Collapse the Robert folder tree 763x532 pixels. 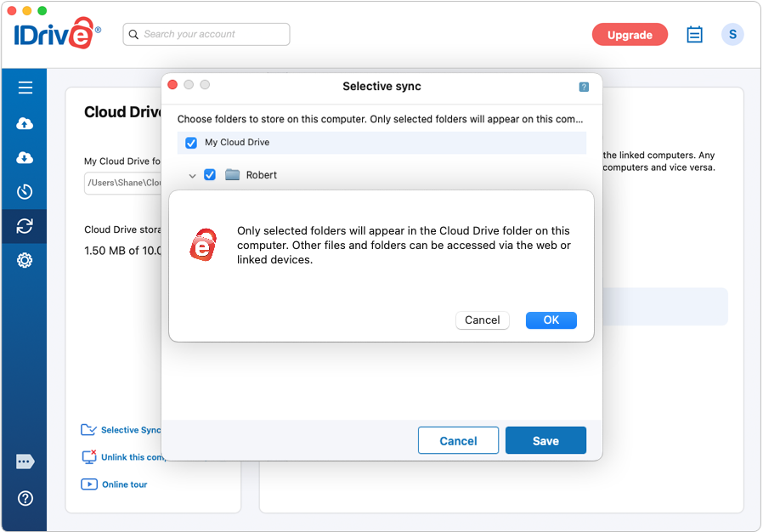click(x=192, y=176)
